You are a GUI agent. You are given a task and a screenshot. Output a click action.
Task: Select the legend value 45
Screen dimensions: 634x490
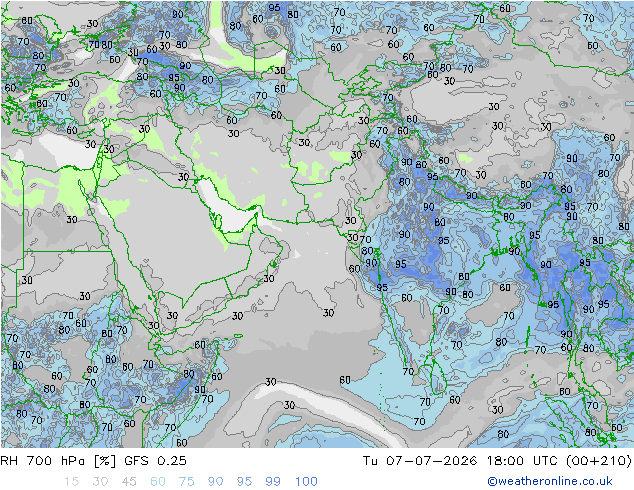pyautogui.click(x=129, y=481)
